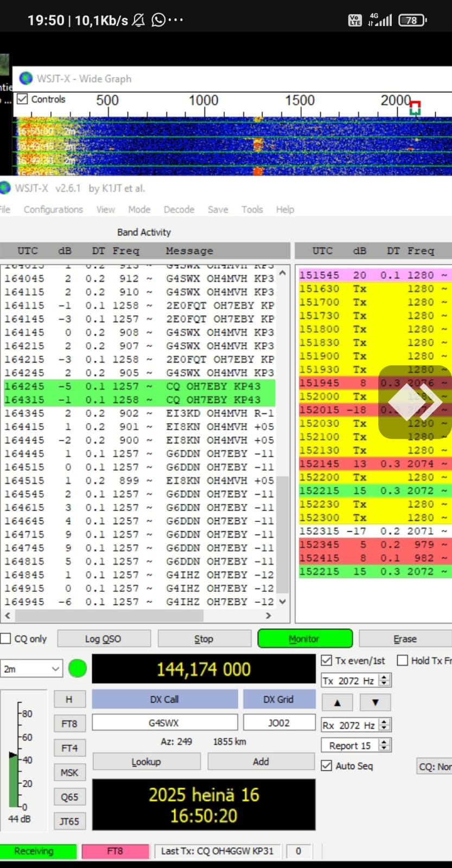
Task: Click the 164345 EI3KD OH4MVH R-1 line
Action: tap(139, 413)
